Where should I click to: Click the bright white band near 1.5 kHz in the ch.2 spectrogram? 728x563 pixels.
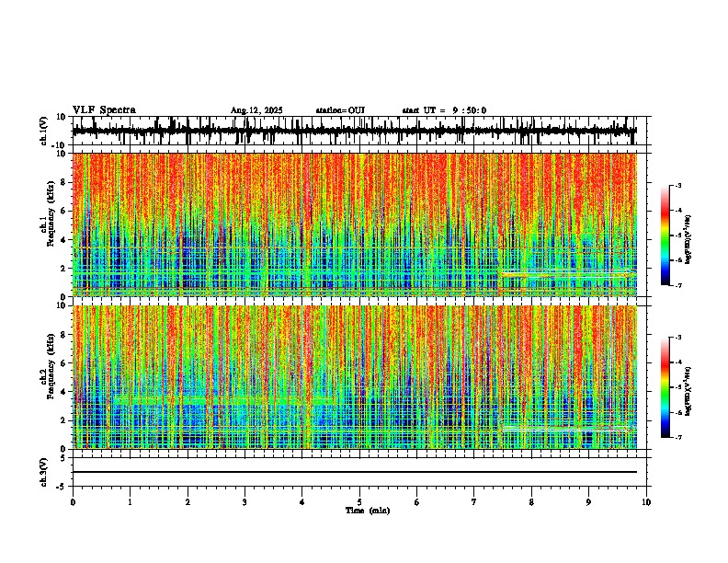[564, 429]
